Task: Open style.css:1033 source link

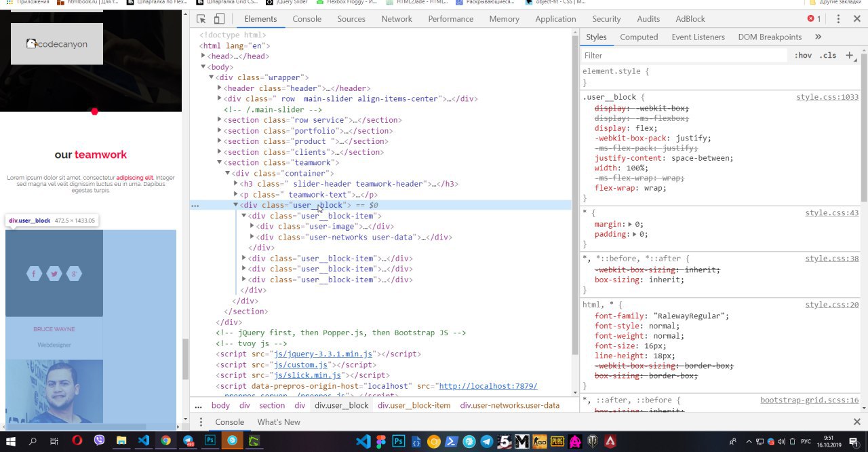Action: click(x=827, y=97)
